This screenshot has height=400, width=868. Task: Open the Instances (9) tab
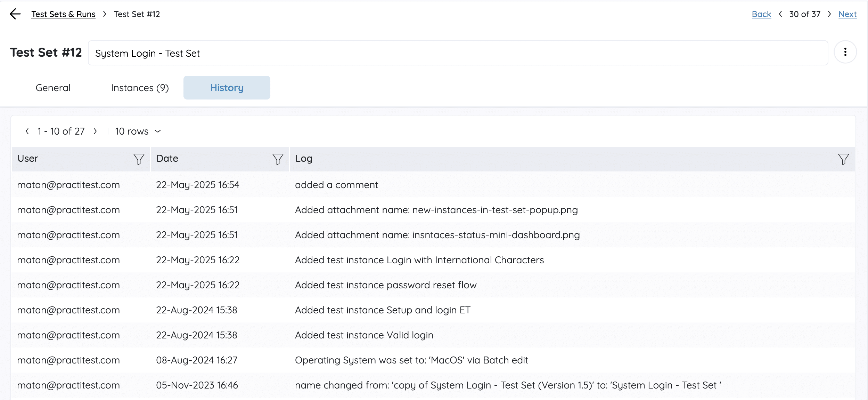click(140, 88)
